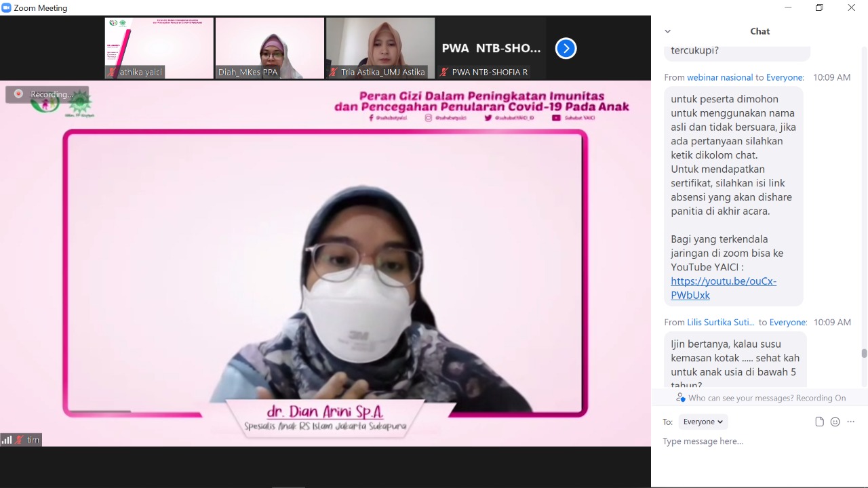Select the Diah_MKes PPA video thumbnail
868x488 pixels.
(x=270, y=48)
